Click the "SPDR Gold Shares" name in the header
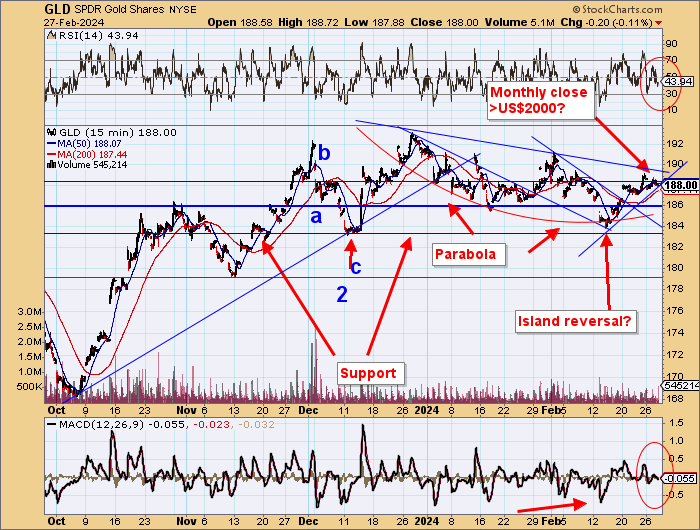The height and width of the screenshot is (530, 700). 120,9
